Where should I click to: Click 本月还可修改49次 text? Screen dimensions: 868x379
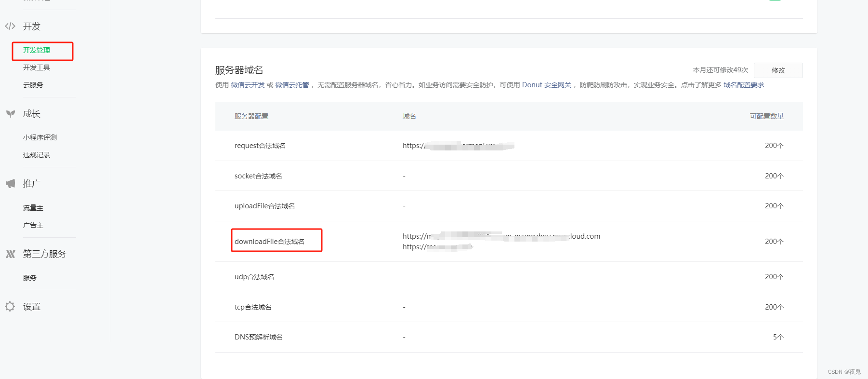[x=721, y=70]
